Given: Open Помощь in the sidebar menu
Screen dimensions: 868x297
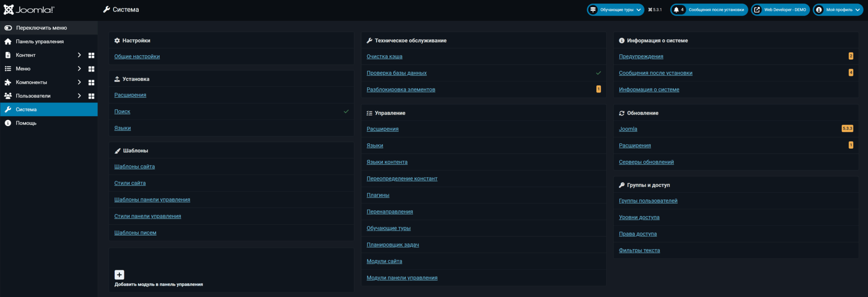Looking at the screenshot, I should click(x=26, y=123).
